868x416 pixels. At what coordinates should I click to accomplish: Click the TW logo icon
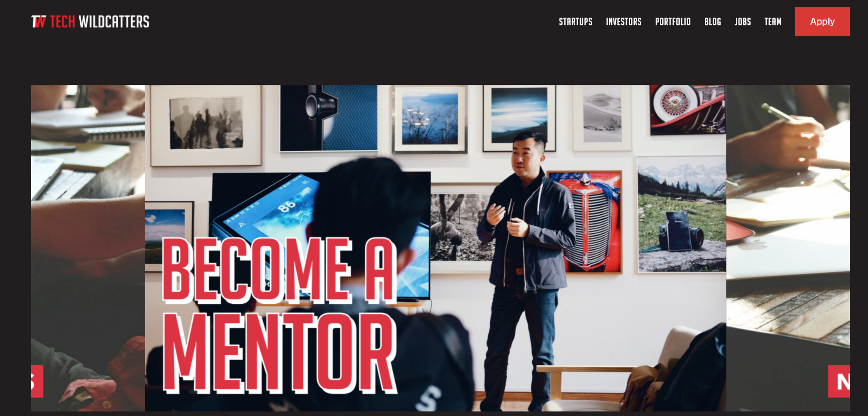click(38, 22)
